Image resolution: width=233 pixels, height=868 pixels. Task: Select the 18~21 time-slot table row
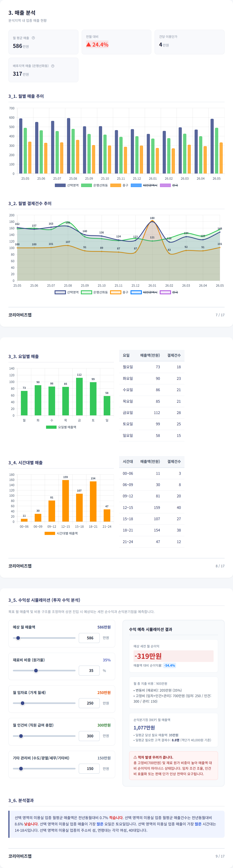point(152,530)
